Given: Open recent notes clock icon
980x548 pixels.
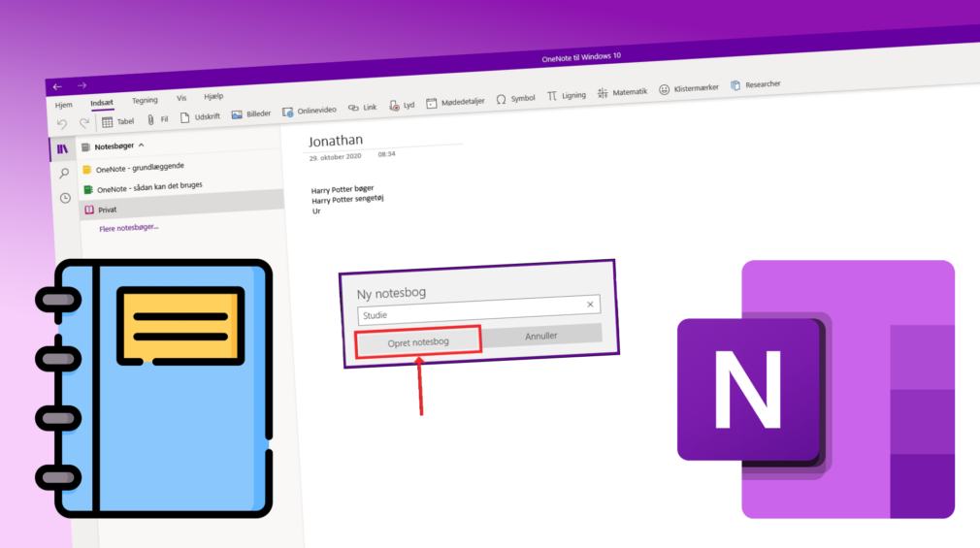Looking at the screenshot, I should tap(65, 198).
